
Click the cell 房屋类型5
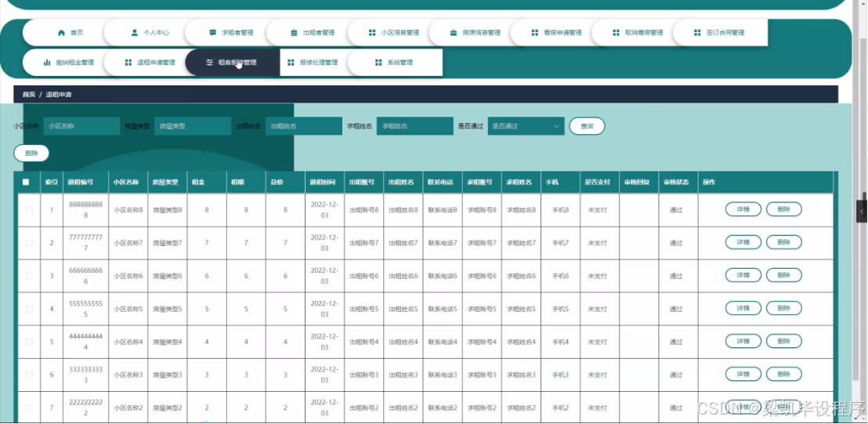[x=167, y=309]
